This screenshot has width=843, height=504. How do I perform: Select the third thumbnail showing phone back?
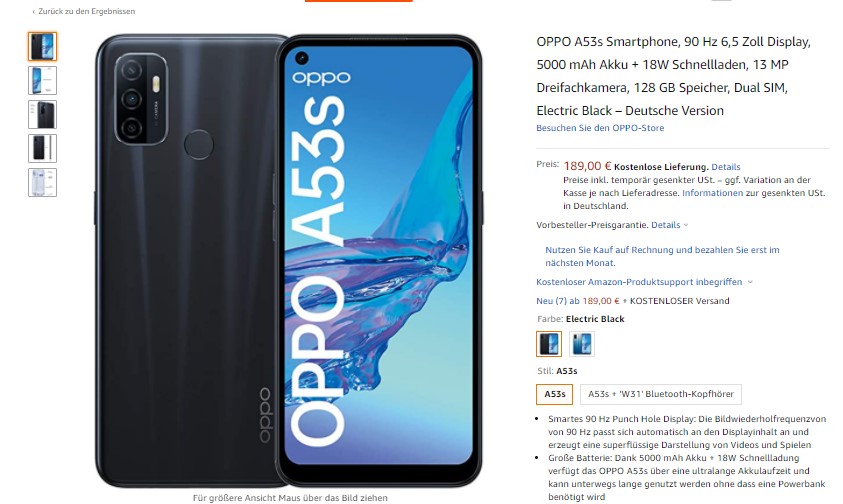pos(42,115)
